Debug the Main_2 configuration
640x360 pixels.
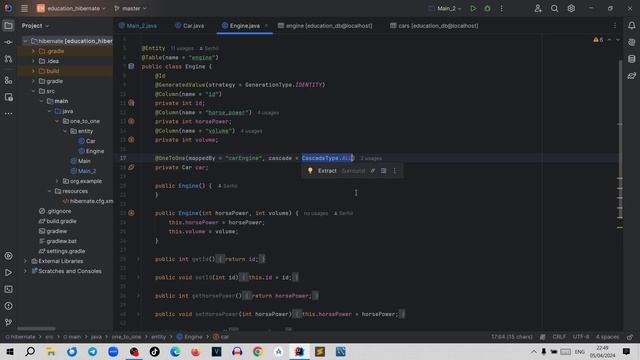click(487, 8)
